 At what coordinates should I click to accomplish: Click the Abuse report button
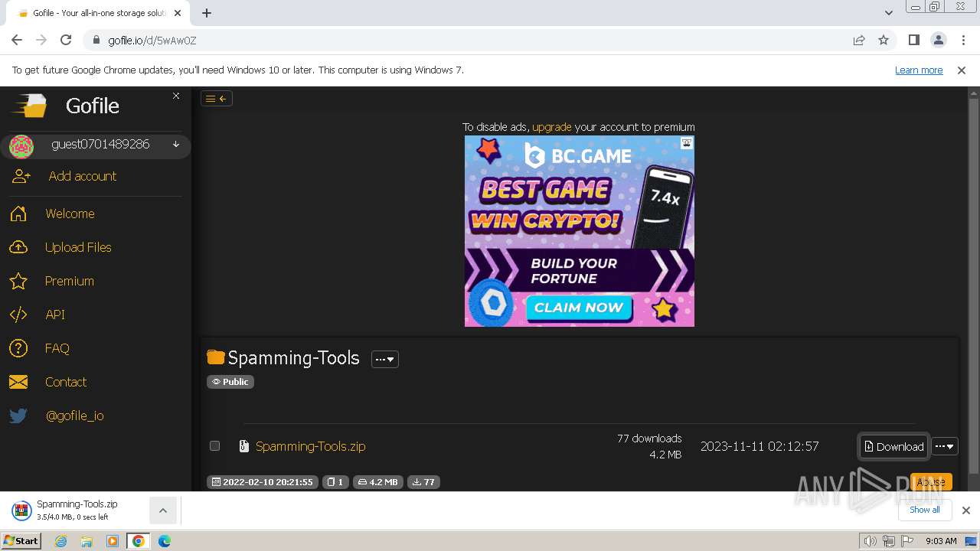[x=931, y=482]
